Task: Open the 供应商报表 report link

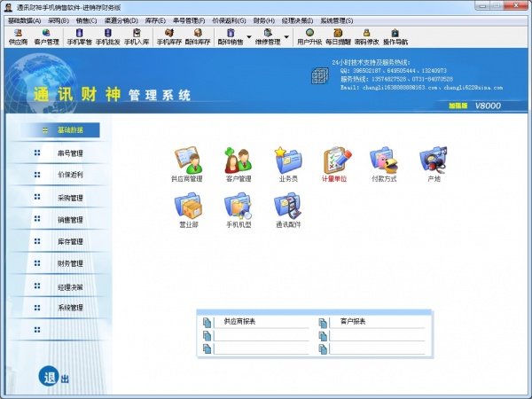Action: [239, 321]
